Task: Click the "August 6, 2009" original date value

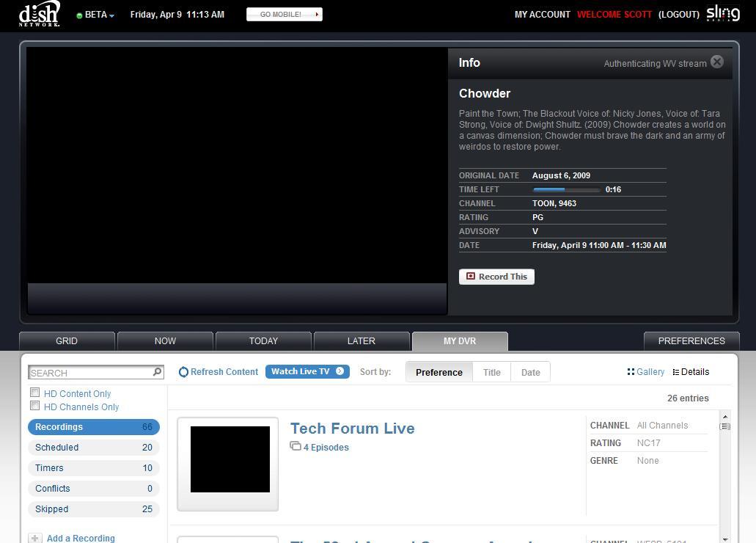Action: point(561,175)
